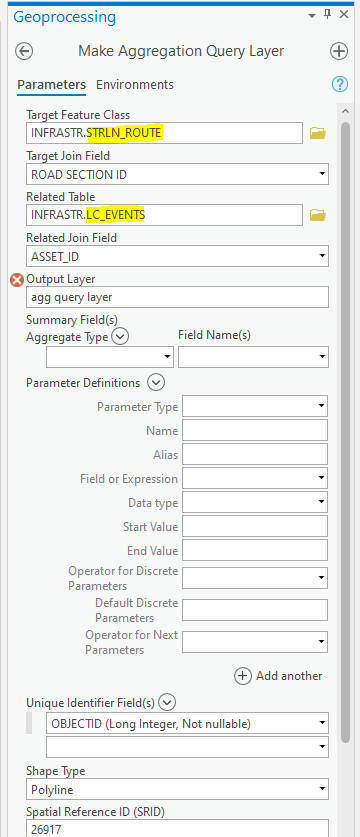The image size is (360, 837).
Task: Switch to the Environments tab
Action: 135,84
